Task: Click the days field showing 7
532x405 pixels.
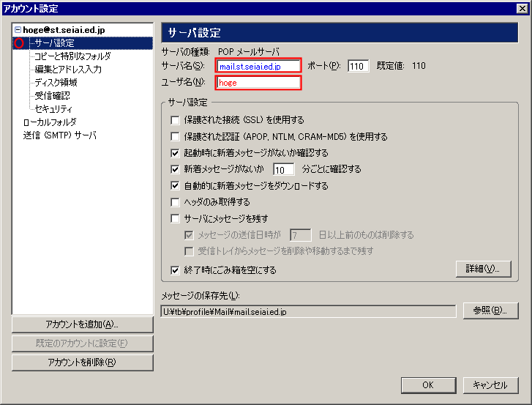Action: (300, 235)
